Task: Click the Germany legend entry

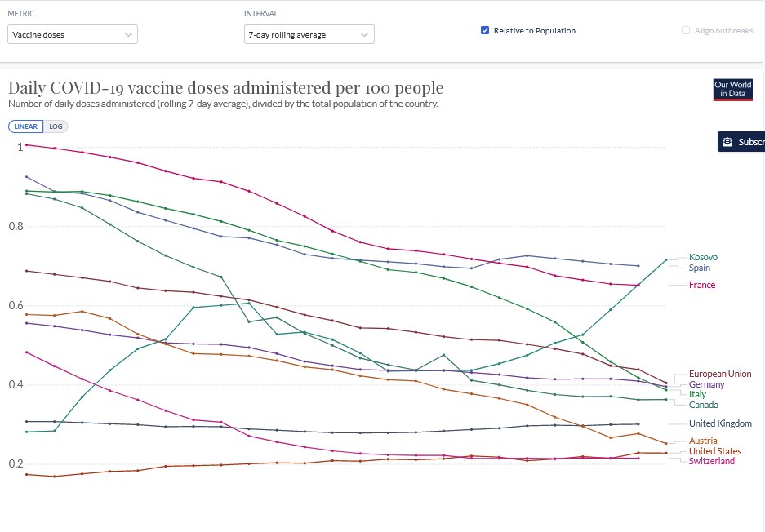Action: click(706, 384)
